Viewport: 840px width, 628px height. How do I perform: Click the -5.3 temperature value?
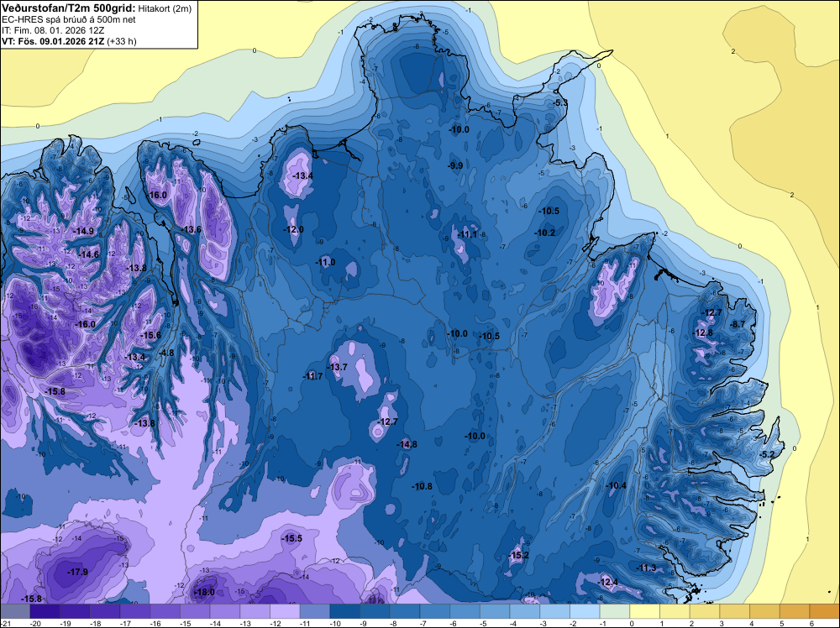click(x=559, y=102)
